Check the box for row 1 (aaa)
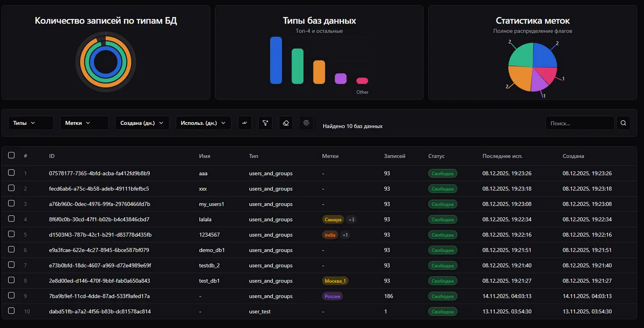Viewport: 644px width, 328px height. tap(12, 173)
